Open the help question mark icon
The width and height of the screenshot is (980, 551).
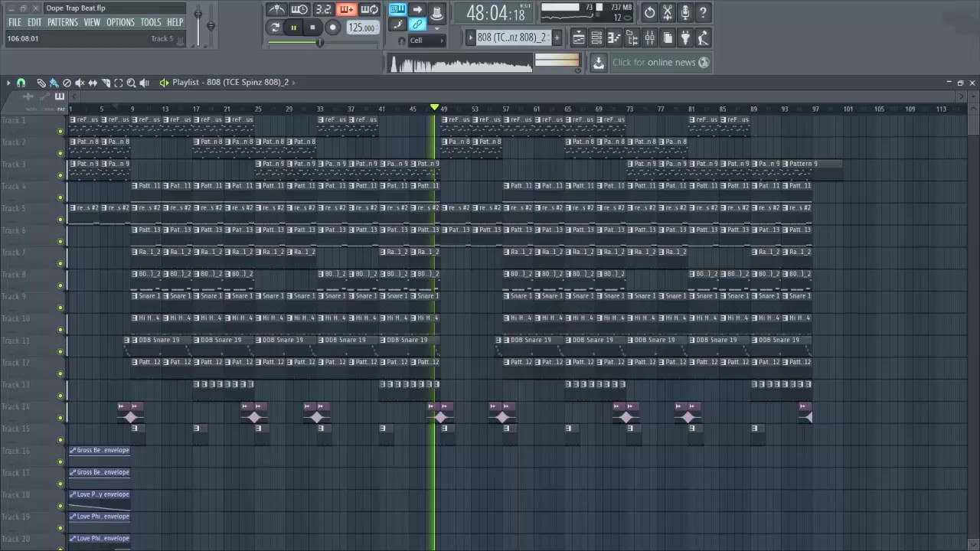[x=704, y=12]
